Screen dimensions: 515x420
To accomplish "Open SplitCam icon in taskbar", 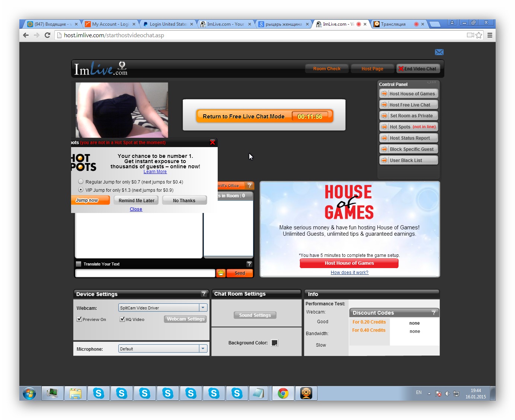I will pos(306,393).
